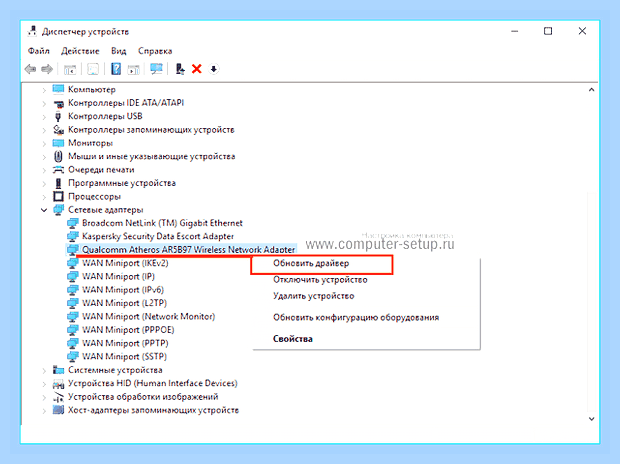Choose Отключить устройство from context menu
The height and width of the screenshot is (464, 620).
click(320, 280)
